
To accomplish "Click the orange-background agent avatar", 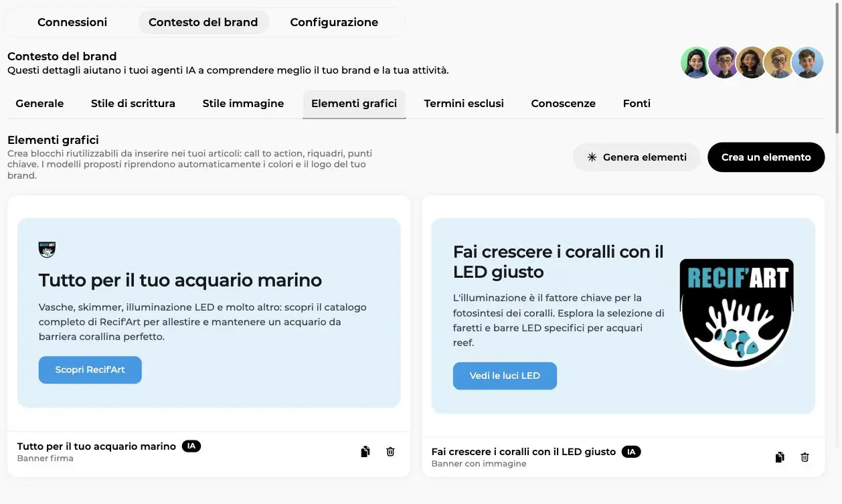I will (751, 62).
